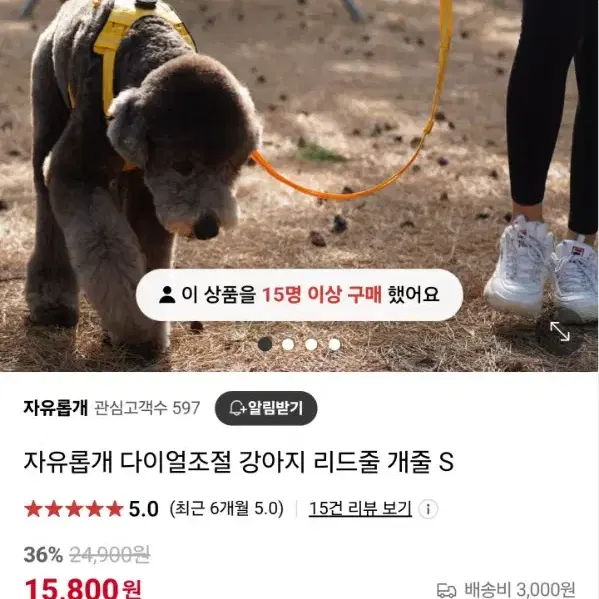Expand product image to fullscreen

(x=560, y=332)
